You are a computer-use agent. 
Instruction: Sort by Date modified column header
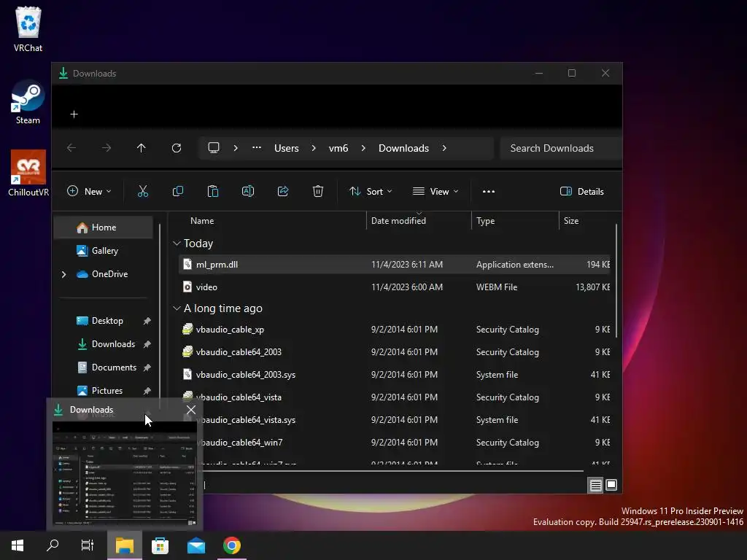point(398,220)
